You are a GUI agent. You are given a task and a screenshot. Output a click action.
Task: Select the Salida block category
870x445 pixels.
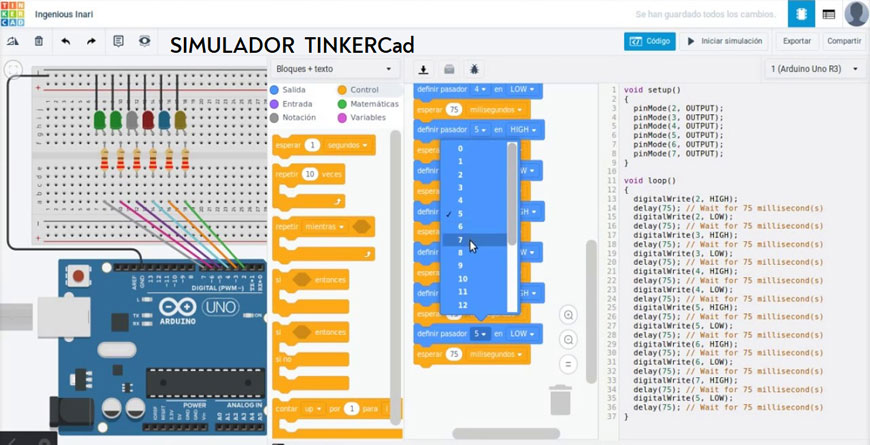click(287, 89)
